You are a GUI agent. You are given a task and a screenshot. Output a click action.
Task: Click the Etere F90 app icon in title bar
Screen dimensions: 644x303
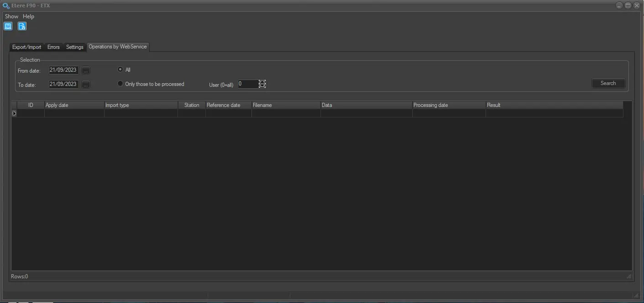click(x=6, y=5)
